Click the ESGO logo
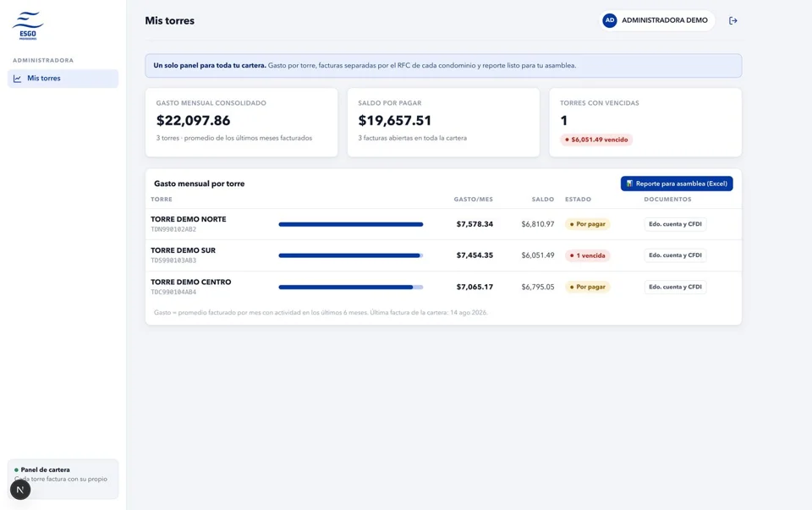Screen dimensions: 812x510 click(x=28, y=25)
